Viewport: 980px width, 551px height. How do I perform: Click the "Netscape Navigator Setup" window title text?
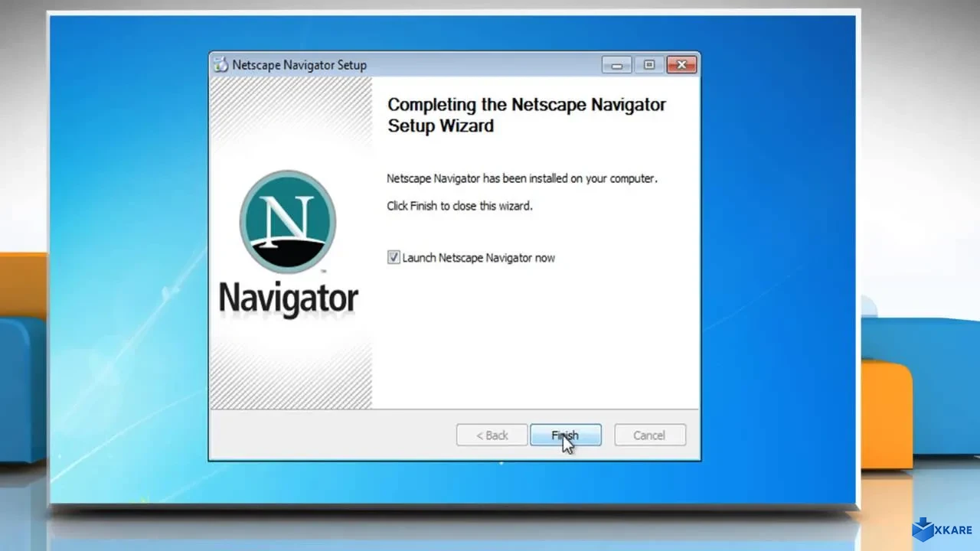pyautogui.click(x=299, y=65)
